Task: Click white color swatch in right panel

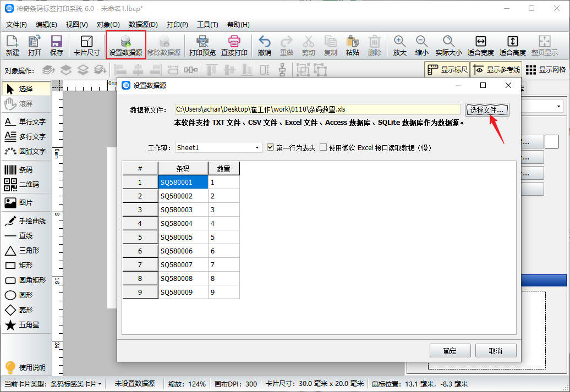Action: tap(551, 141)
